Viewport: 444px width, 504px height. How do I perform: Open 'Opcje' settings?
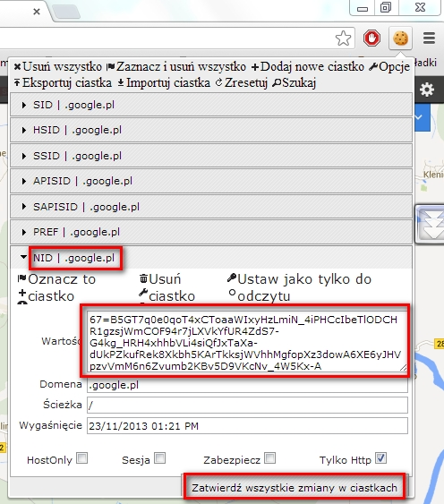pyautogui.click(x=389, y=67)
